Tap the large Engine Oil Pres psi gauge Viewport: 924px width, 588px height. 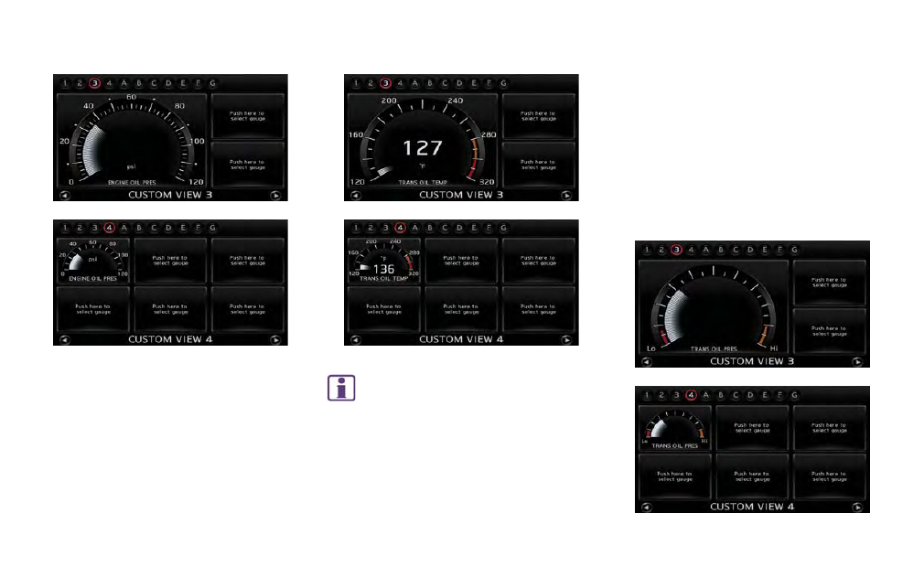click(x=132, y=140)
